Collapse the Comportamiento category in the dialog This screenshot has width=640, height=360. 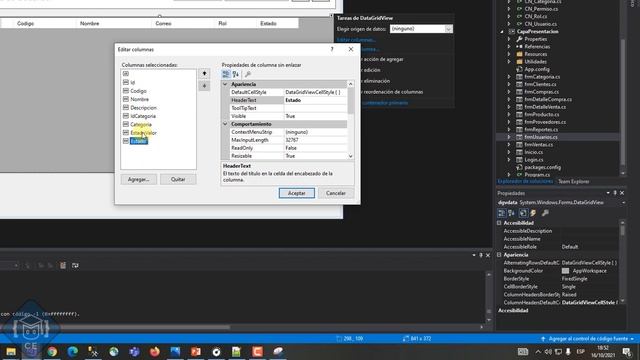point(225,124)
